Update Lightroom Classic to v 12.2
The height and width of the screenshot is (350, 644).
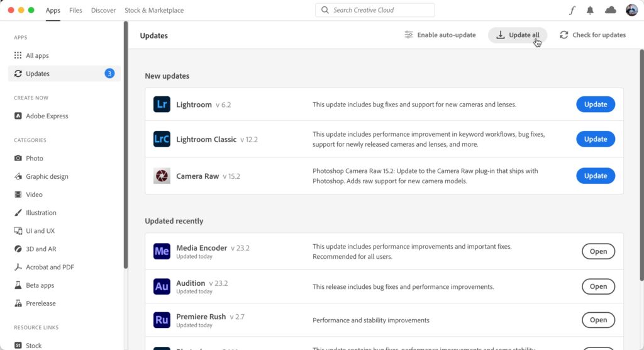(595, 139)
